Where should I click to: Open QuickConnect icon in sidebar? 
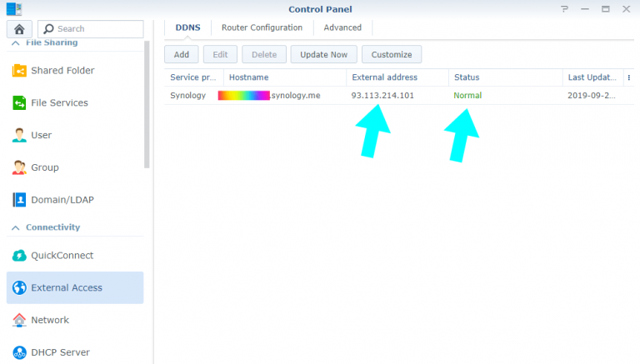point(19,256)
